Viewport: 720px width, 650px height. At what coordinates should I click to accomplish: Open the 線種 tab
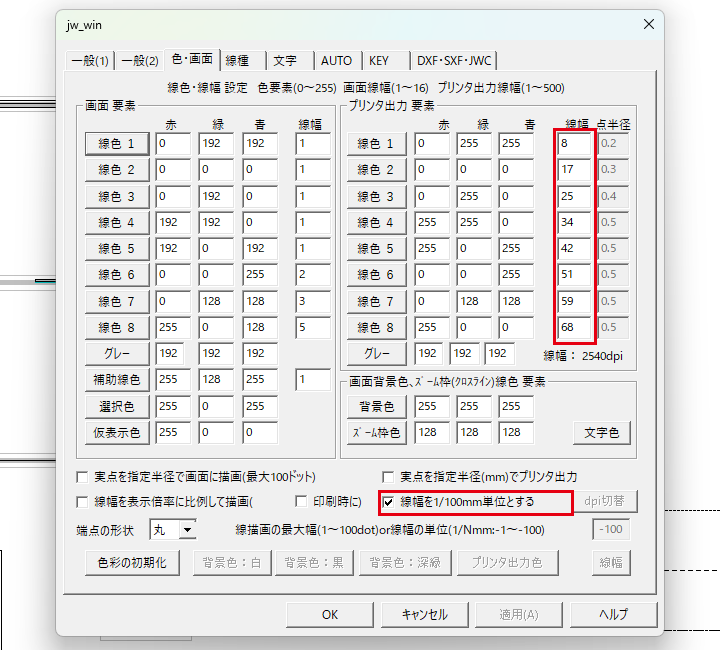tap(243, 61)
